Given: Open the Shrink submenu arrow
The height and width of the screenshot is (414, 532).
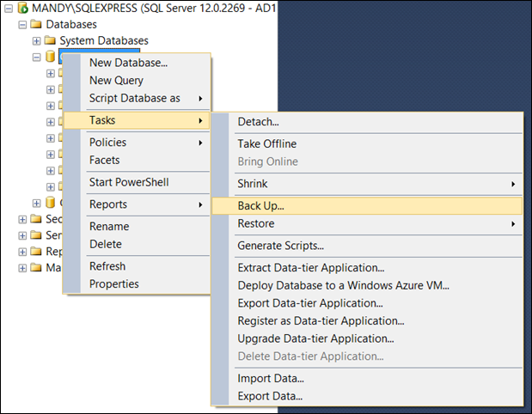Looking at the screenshot, I should point(513,184).
